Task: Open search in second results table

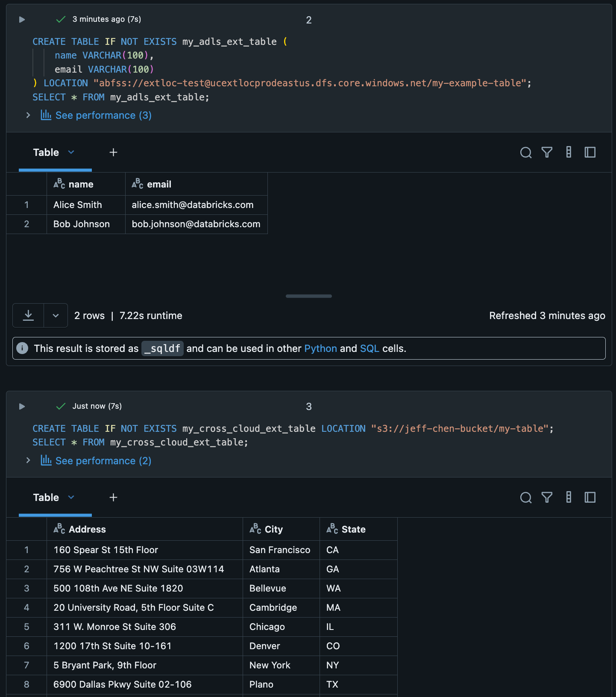Action: pyautogui.click(x=526, y=498)
